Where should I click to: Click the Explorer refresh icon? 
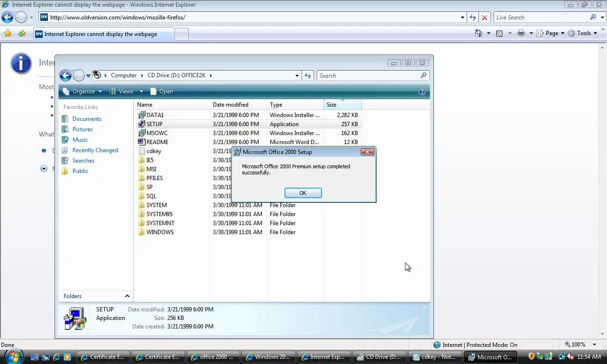(308, 75)
